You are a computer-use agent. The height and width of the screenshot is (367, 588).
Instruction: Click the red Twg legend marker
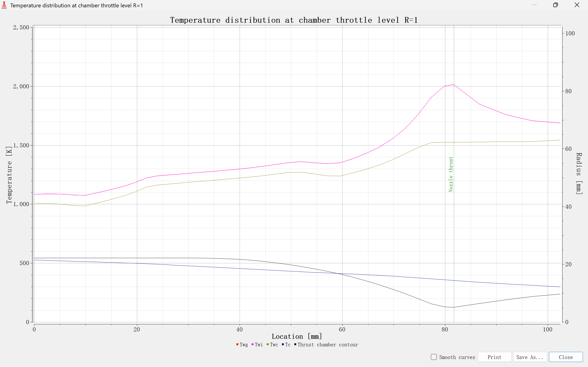(x=237, y=345)
